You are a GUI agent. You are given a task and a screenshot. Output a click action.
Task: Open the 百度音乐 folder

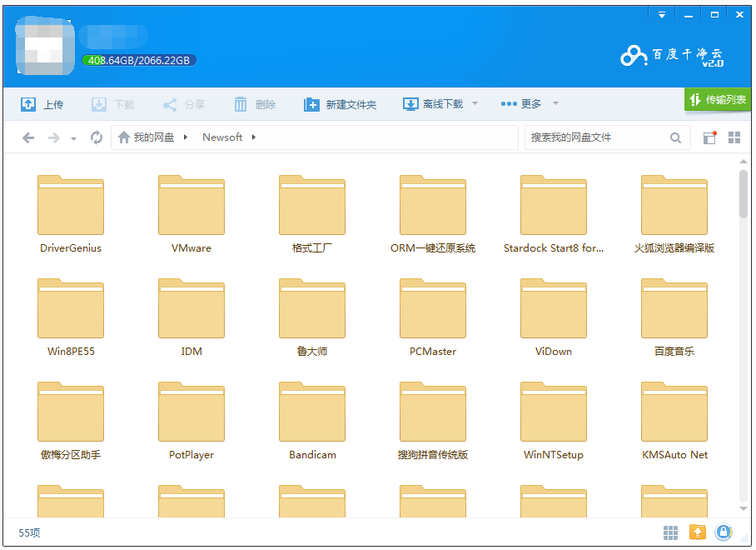(674, 317)
